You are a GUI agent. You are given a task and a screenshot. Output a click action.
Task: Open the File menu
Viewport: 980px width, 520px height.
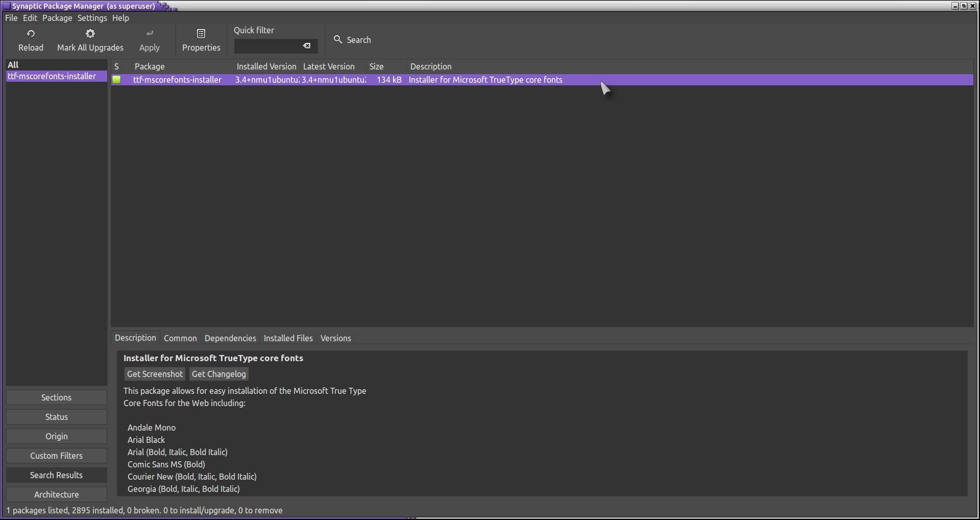[11, 18]
